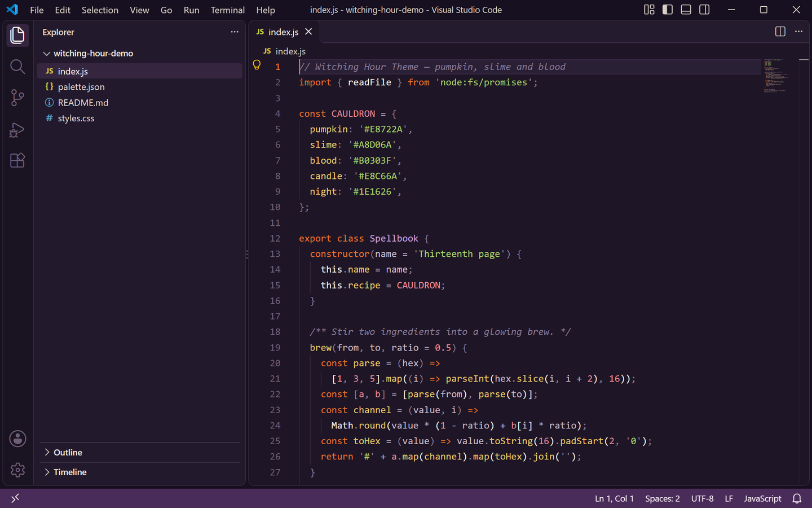812x508 pixels.
Task: Open the File menu
Action: (37, 10)
